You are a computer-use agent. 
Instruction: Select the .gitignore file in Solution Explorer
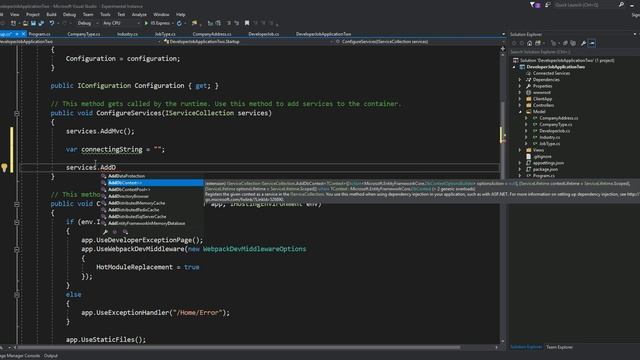click(x=542, y=156)
